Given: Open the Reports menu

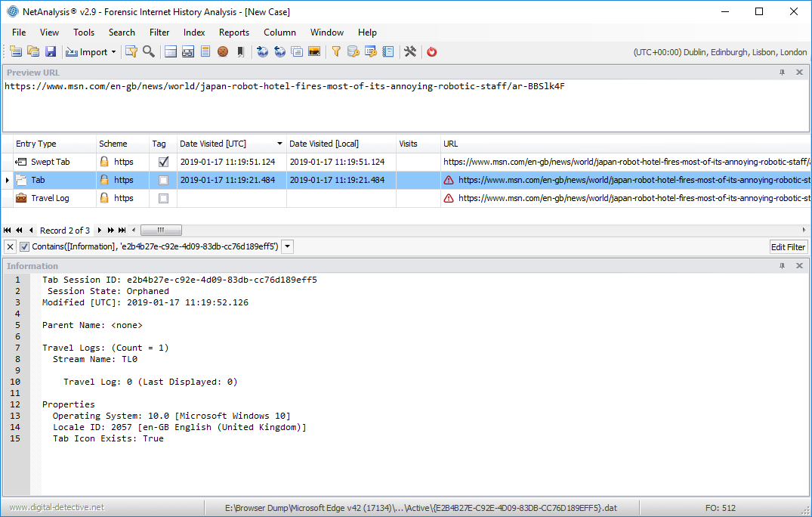Looking at the screenshot, I should 234,32.
